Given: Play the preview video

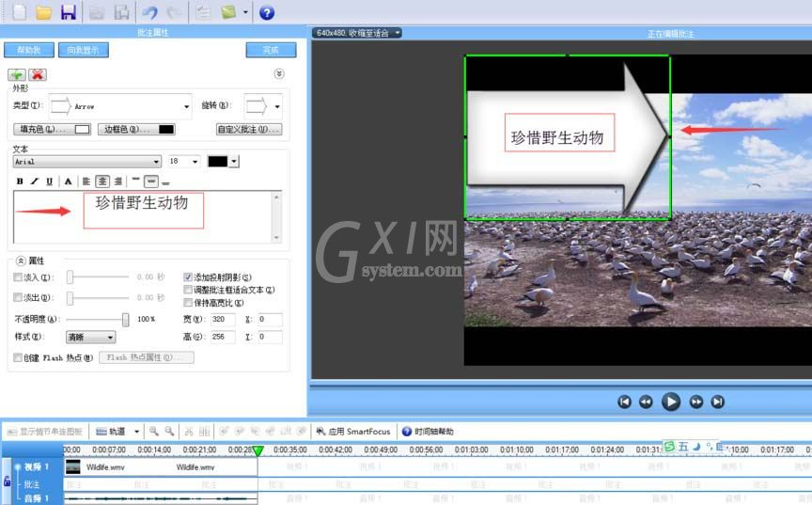Looking at the screenshot, I should coord(671,402).
